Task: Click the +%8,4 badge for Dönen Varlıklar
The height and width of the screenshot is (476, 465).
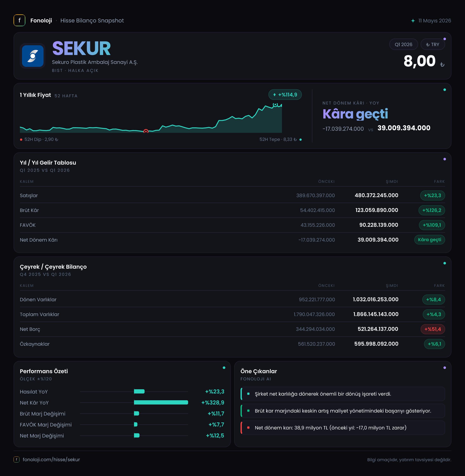Action: (434, 300)
